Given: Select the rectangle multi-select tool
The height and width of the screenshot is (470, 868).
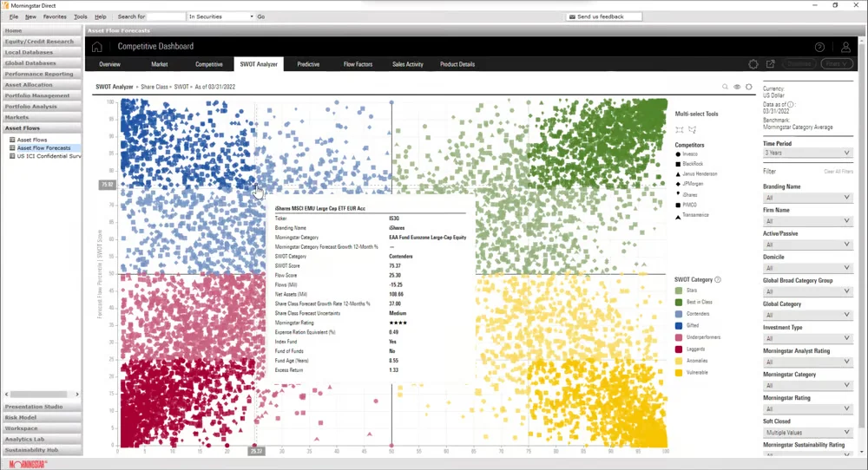Looking at the screenshot, I should pos(680,129).
